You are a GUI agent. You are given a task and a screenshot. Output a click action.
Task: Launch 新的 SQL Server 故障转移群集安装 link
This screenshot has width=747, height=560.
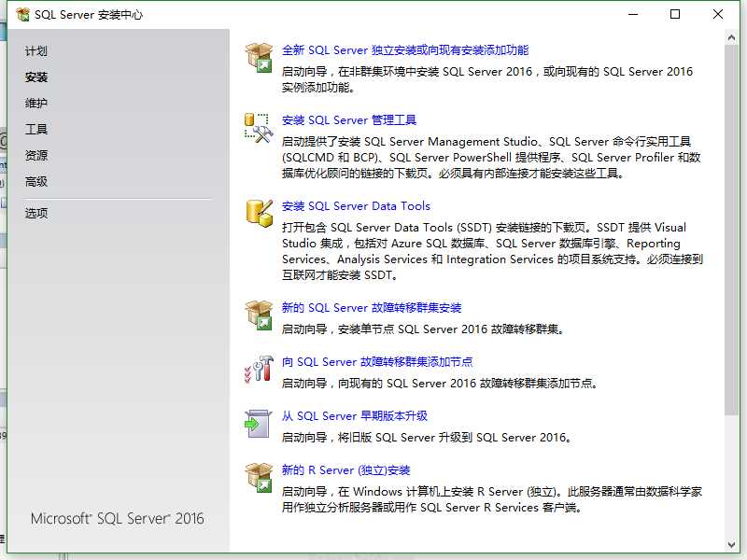pos(372,308)
